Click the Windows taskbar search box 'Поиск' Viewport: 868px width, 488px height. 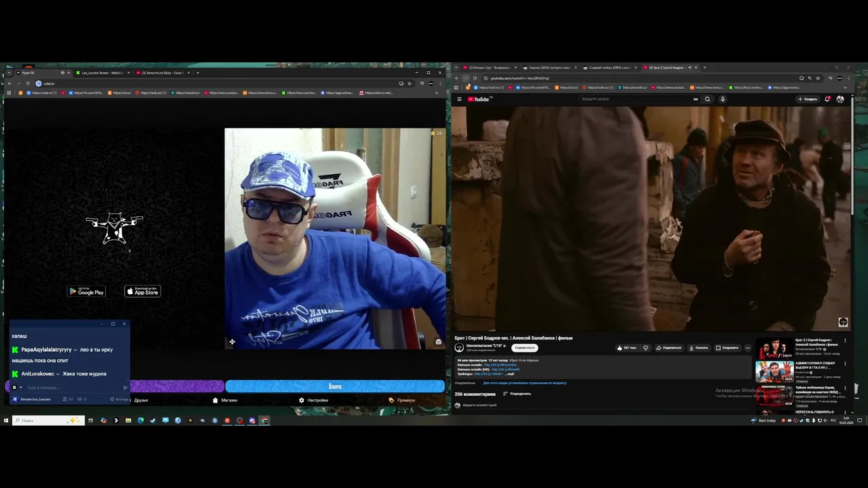pos(49,420)
